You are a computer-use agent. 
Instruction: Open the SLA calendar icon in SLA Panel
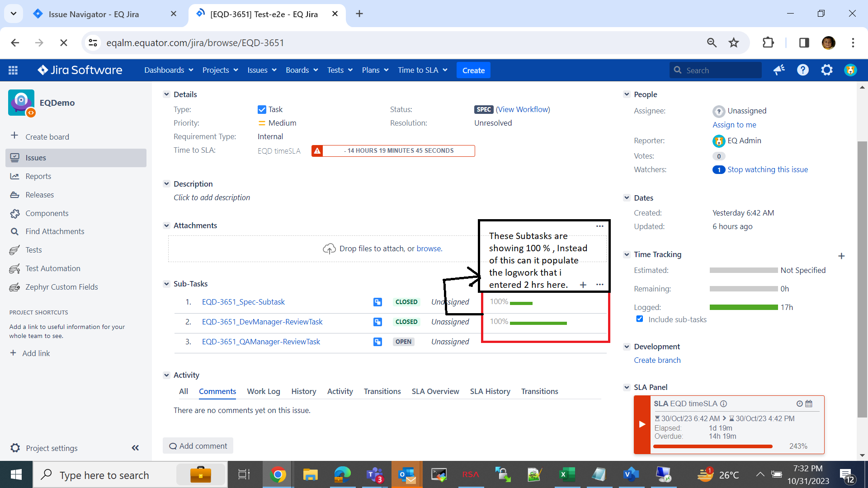pos(809,404)
